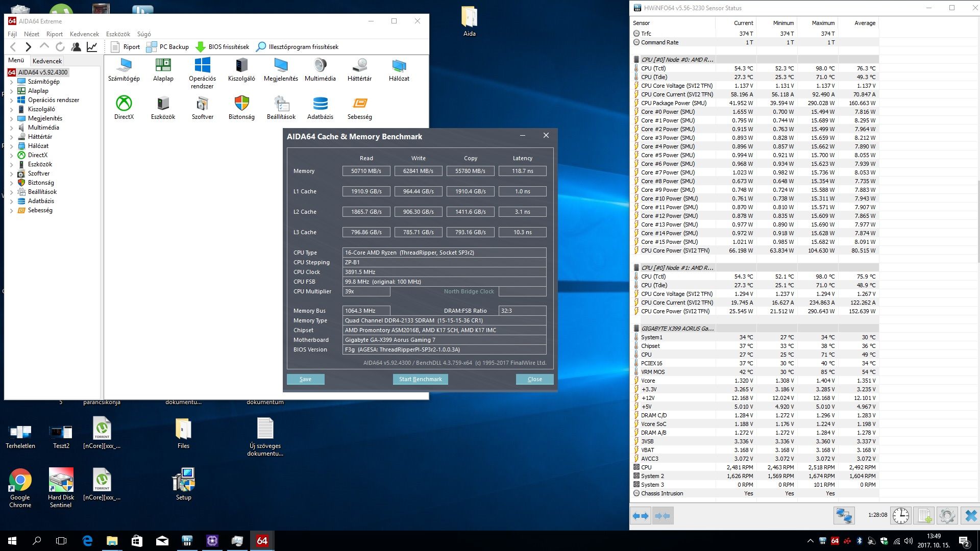Open the Eszközök devices icon
Image resolution: width=980 pixels, height=551 pixels.
pos(163,108)
